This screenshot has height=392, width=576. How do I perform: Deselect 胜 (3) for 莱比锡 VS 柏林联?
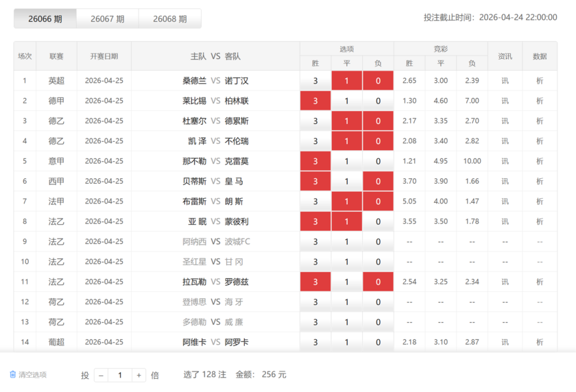315,101
